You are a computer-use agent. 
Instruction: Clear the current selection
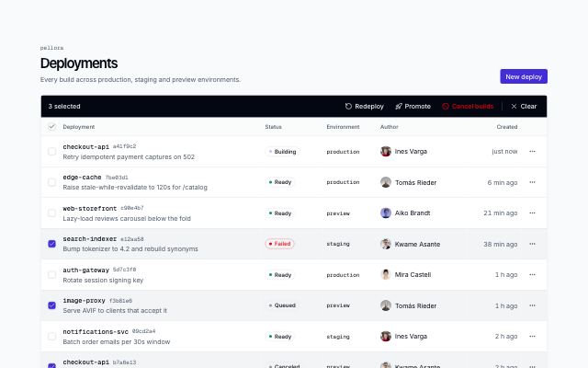pos(524,107)
